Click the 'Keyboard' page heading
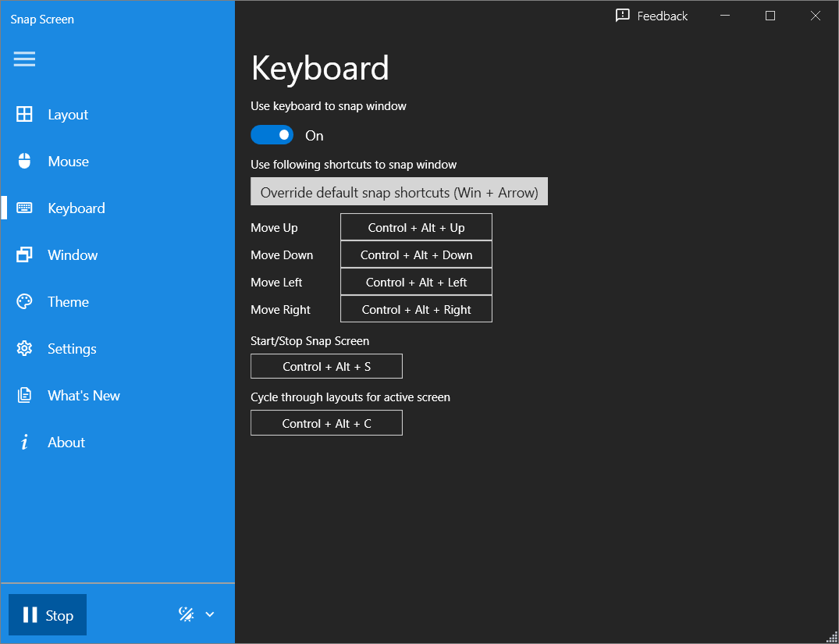The width and height of the screenshot is (839, 644). [x=320, y=69]
